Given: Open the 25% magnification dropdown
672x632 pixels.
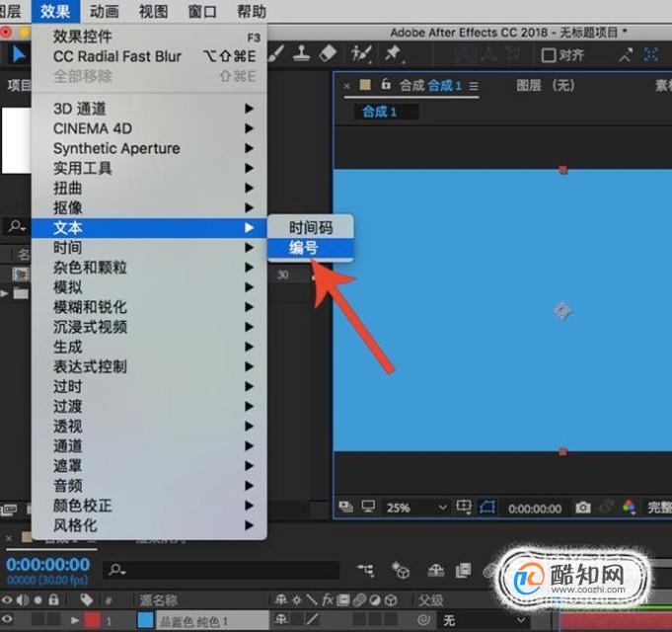Looking at the screenshot, I should [415, 508].
